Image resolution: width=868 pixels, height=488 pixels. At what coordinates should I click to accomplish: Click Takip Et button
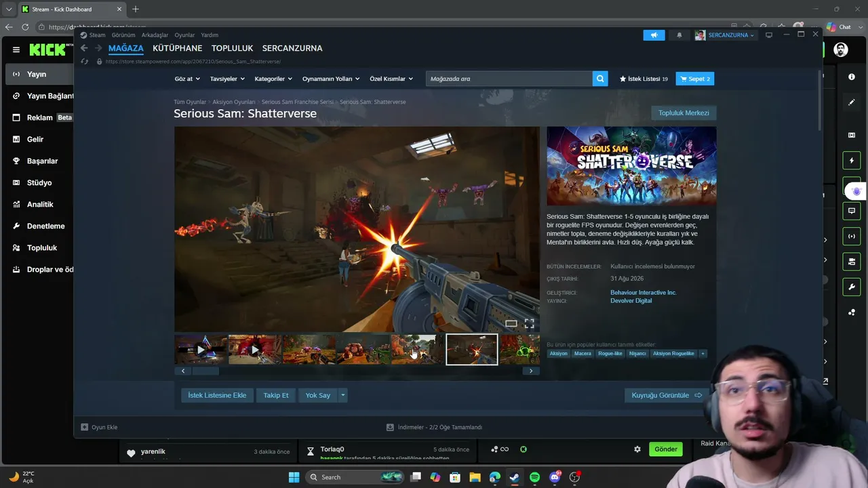point(276,395)
